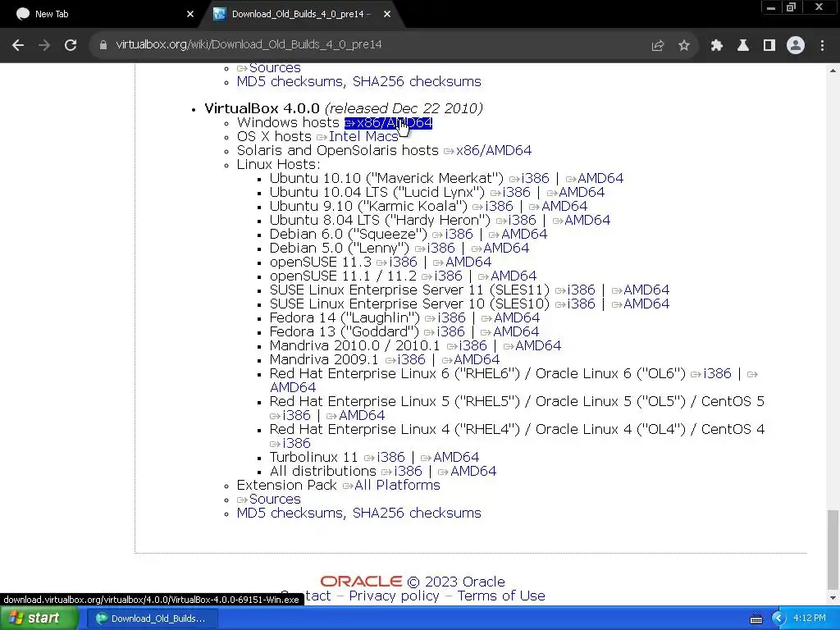Viewport: 840px width, 630px height.
Task: Open bottom MD5 checksums link
Action: 291,513
